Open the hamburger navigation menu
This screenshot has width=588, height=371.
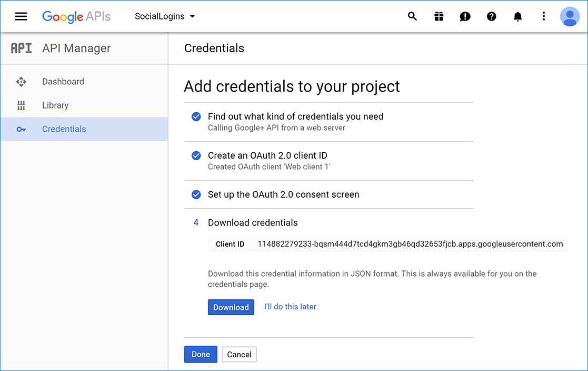click(21, 16)
